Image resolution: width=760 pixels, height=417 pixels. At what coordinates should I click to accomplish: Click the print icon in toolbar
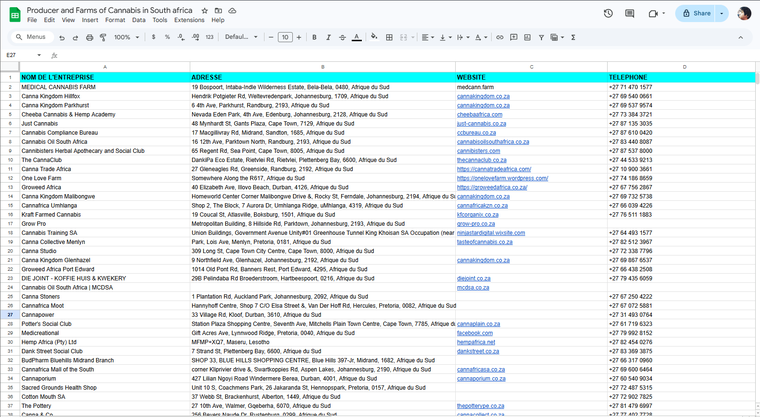pyautogui.click(x=90, y=37)
